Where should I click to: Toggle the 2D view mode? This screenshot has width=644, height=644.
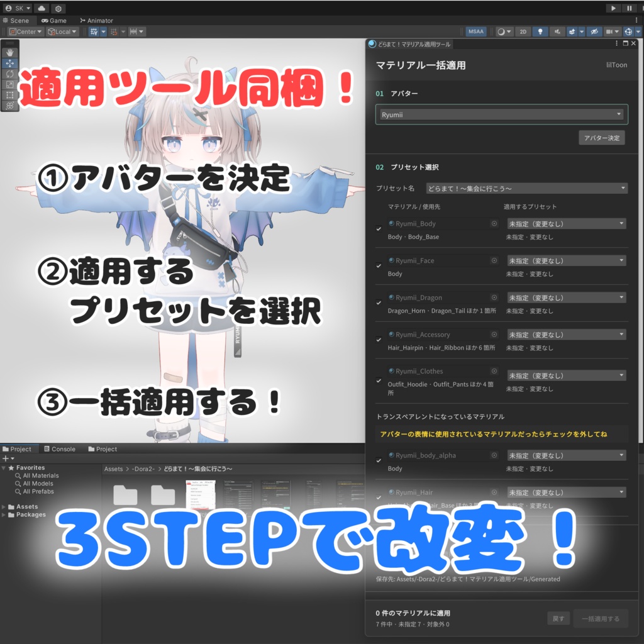click(x=523, y=31)
